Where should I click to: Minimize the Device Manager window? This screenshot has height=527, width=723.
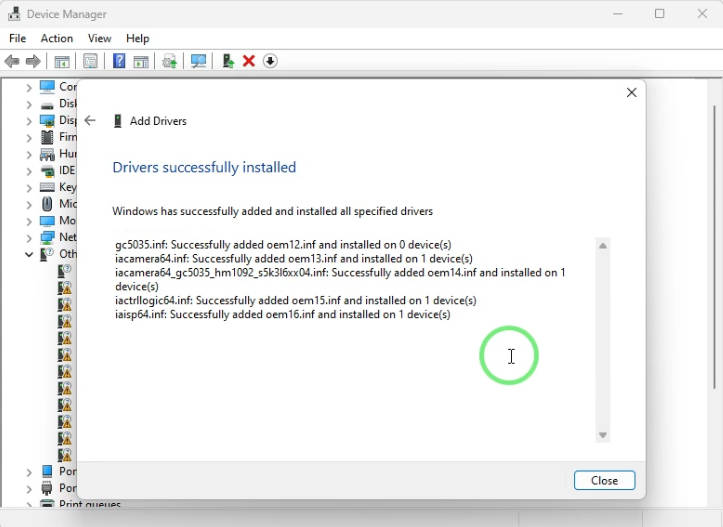point(617,14)
